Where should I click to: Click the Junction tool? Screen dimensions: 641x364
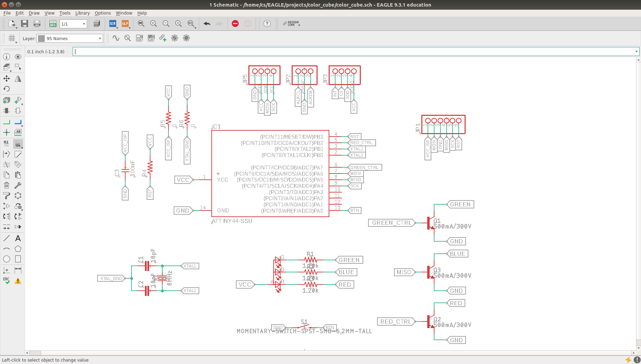(7, 132)
